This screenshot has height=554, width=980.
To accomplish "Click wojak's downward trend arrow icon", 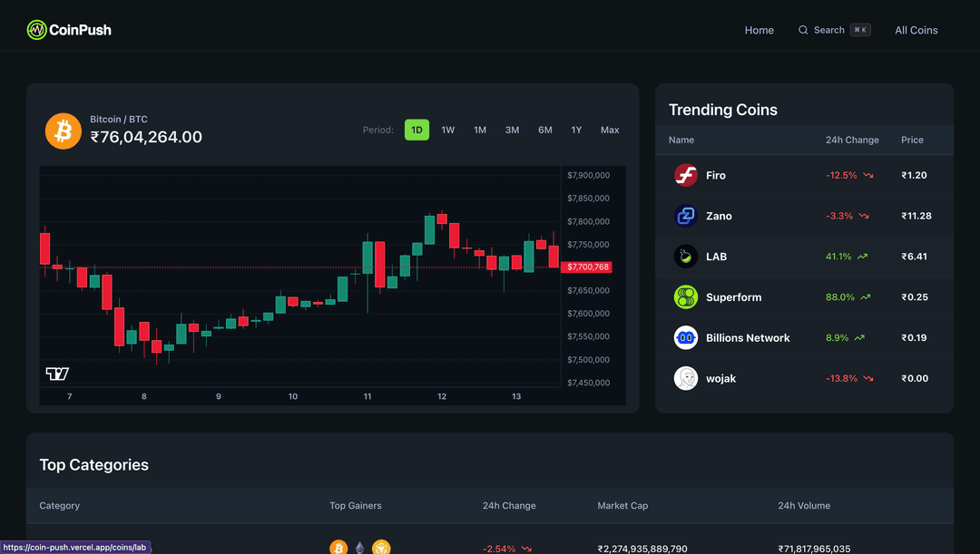I will pyautogui.click(x=868, y=378).
